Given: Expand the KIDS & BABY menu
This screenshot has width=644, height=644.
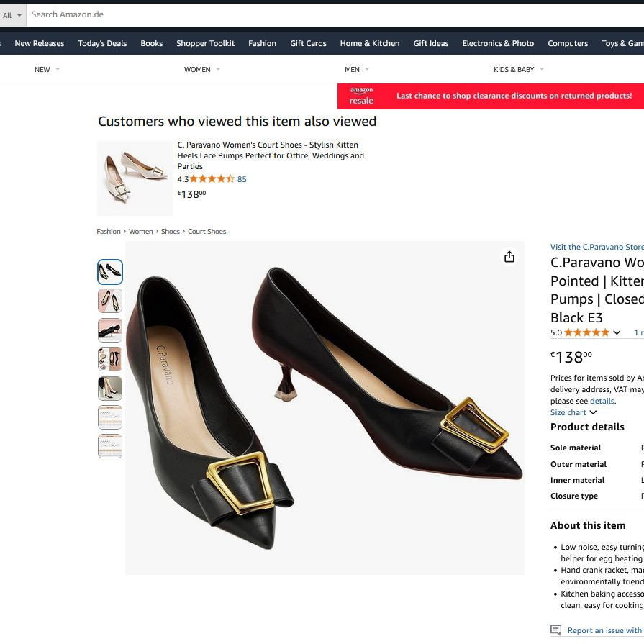Looking at the screenshot, I should [x=518, y=70].
